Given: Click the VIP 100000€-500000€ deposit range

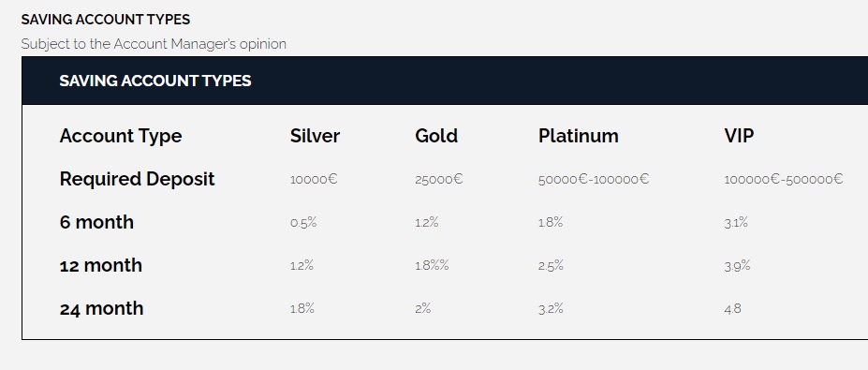Looking at the screenshot, I should click(784, 180).
